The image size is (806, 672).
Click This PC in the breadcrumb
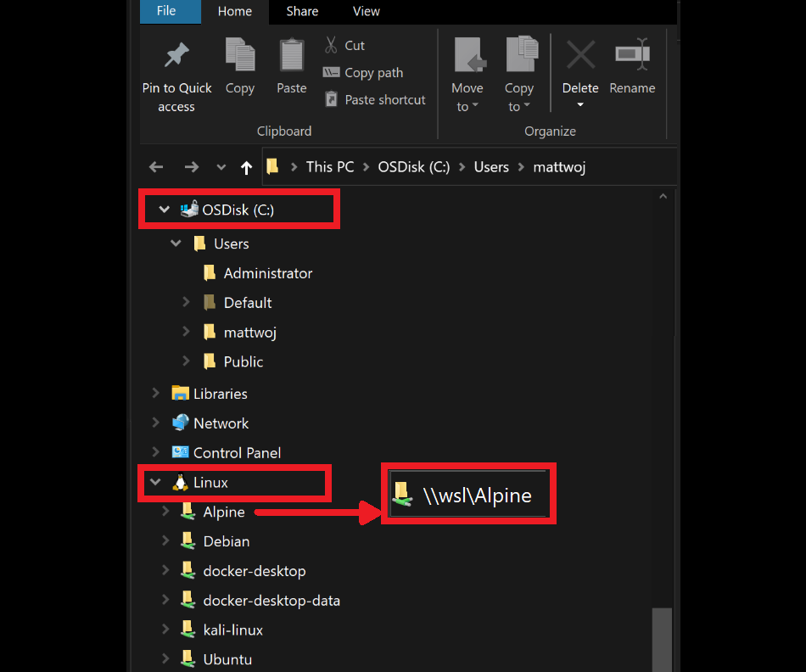click(330, 167)
